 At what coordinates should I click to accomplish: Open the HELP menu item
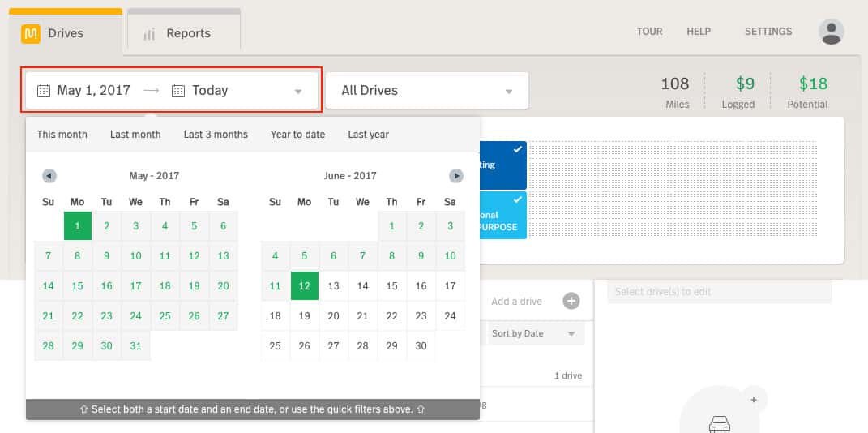699,32
